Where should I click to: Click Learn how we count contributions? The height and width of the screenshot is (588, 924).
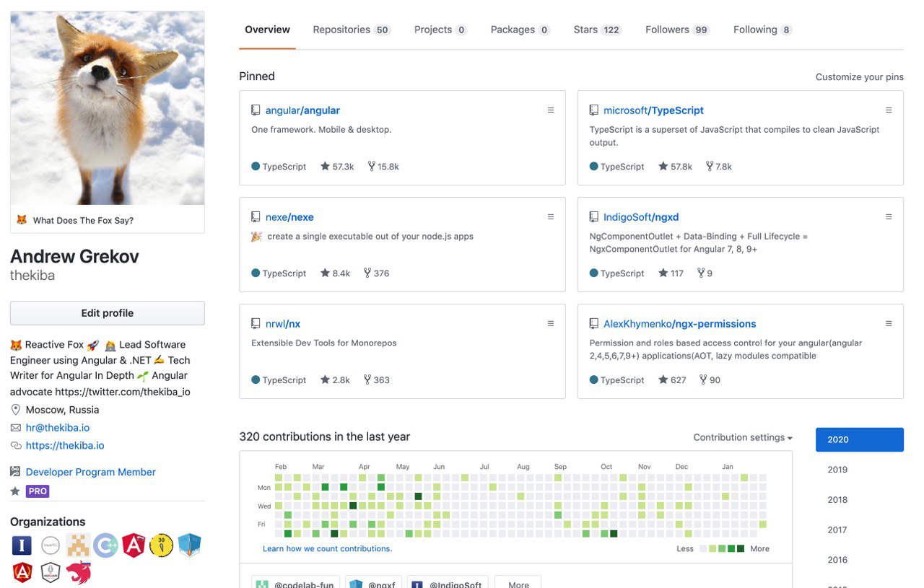(x=328, y=549)
